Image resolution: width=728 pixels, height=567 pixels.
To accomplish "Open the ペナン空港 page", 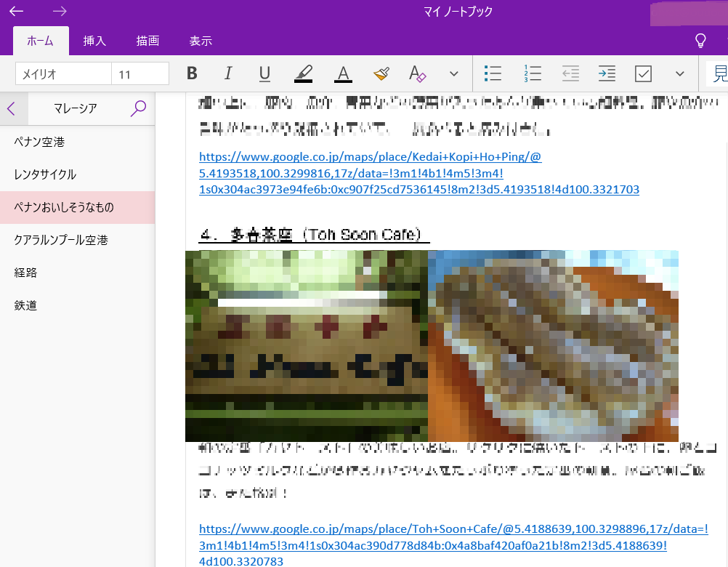I will (x=77, y=142).
